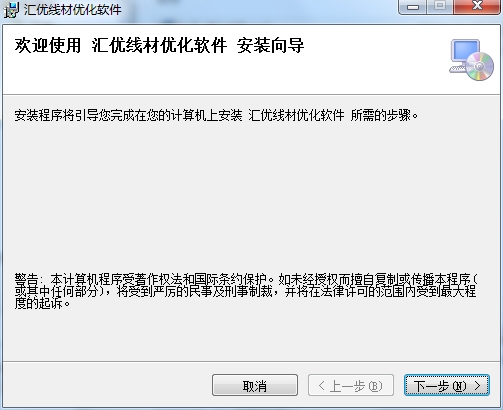Image resolution: width=503 pixels, height=410 pixels.
Task: Proceed with 下一步(N) button
Action: tap(447, 385)
